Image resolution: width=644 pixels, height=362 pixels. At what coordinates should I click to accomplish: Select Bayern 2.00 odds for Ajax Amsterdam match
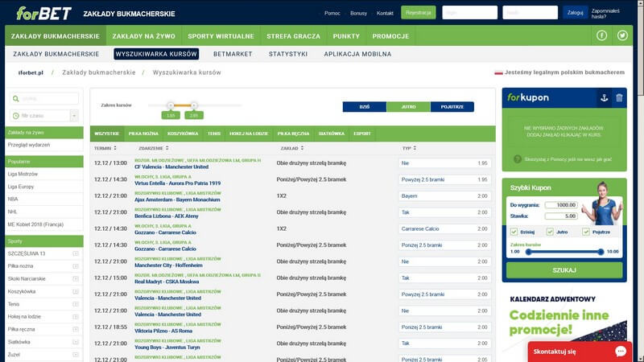(x=445, y=195)
